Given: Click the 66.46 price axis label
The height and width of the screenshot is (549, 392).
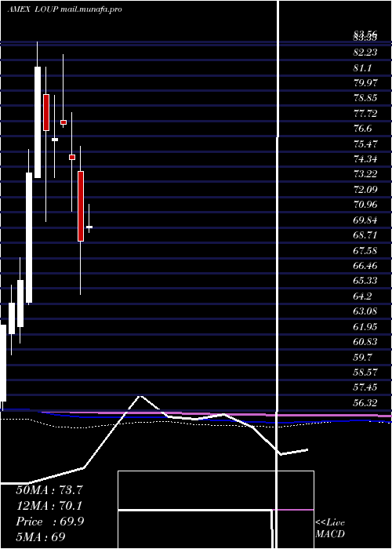Looking at the screenshot, I should point(365,265).
